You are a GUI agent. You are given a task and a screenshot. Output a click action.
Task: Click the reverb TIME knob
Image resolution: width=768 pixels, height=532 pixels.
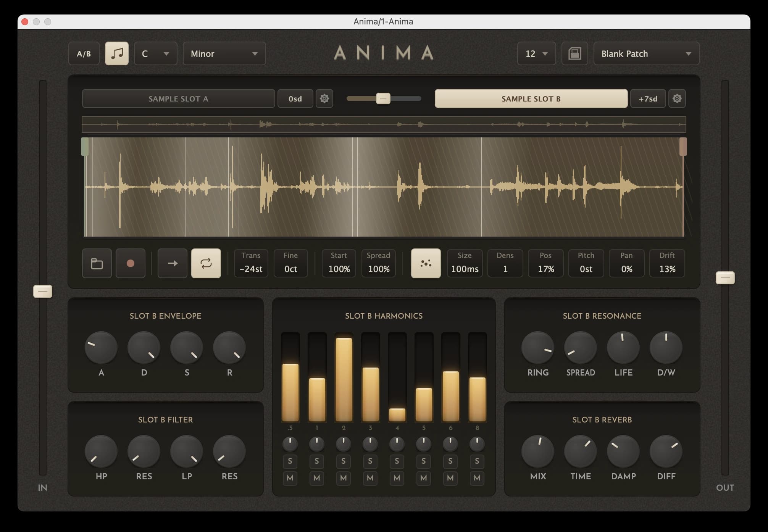tap(581, 451)
